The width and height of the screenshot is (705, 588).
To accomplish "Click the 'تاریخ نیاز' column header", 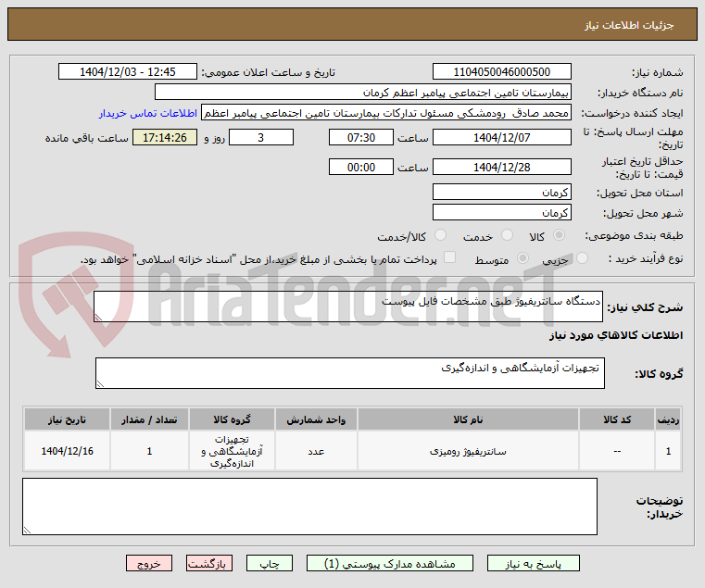I will [67, 419].
